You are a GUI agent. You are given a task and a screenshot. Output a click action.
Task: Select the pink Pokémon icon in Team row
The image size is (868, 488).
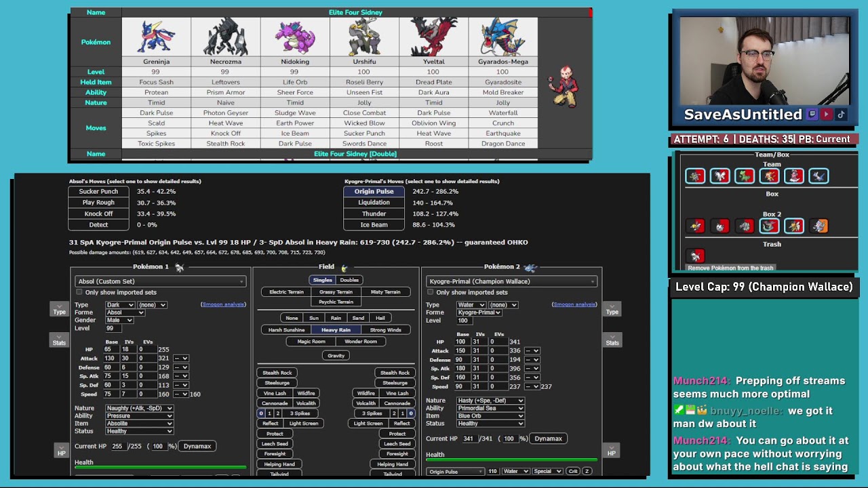[x=794, y=176]
